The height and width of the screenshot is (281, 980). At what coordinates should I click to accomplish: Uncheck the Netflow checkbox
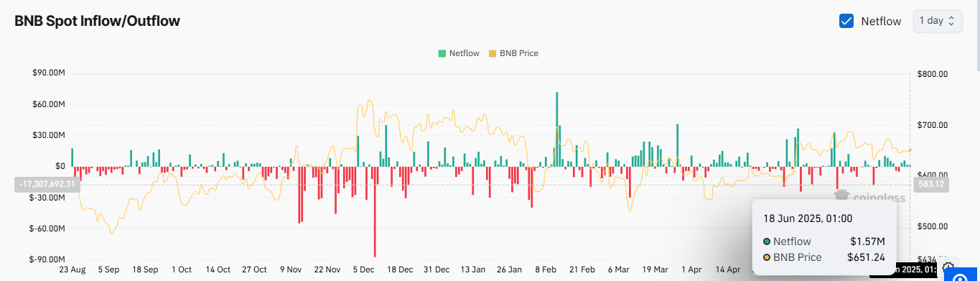click(846, 21)
